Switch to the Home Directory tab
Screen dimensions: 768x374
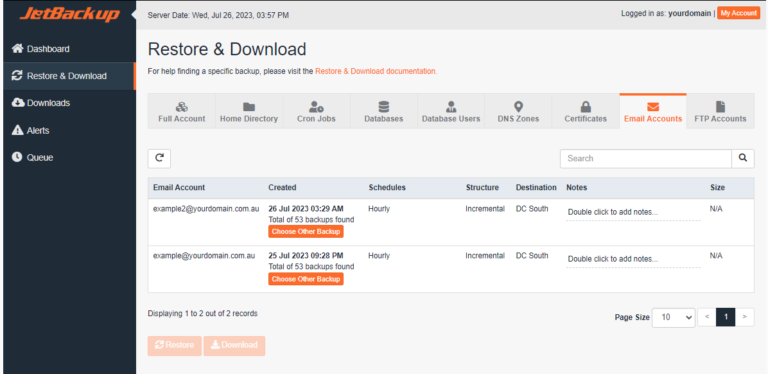click(x=249, y=111)
